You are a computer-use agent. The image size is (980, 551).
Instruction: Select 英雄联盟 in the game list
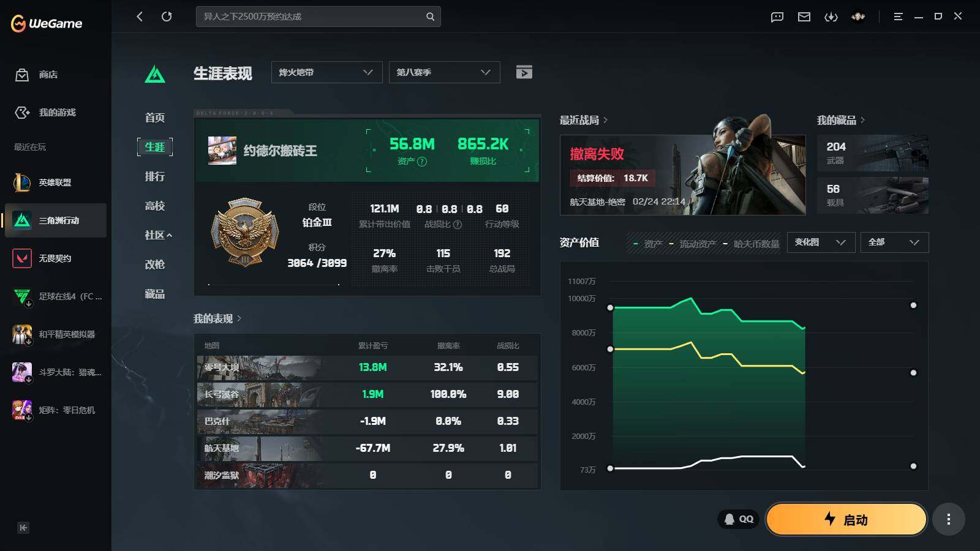[56, 182]
